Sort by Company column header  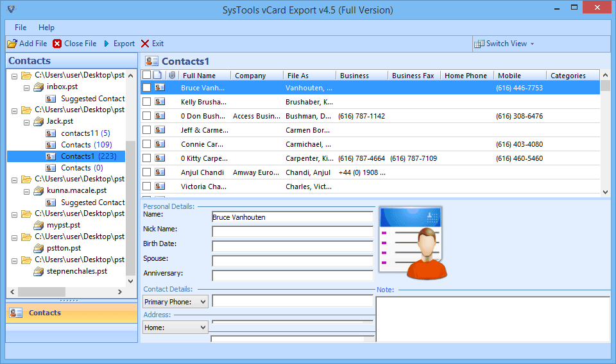(x=257, y=76)
